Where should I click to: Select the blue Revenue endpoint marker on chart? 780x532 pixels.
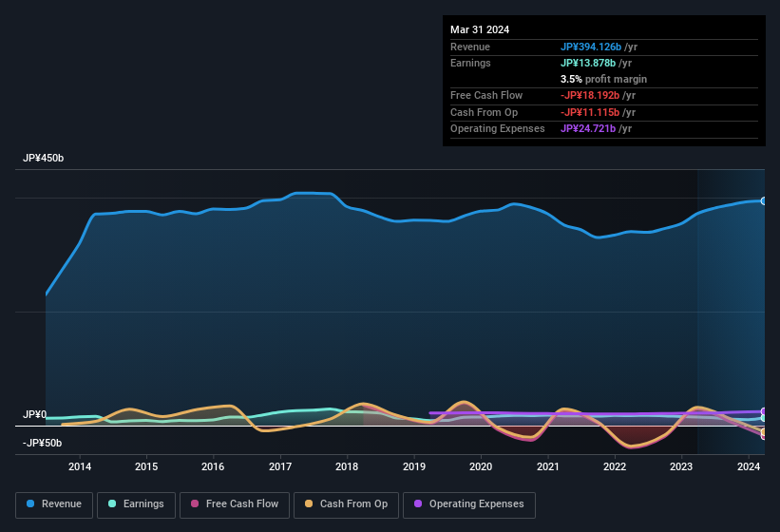764,200
